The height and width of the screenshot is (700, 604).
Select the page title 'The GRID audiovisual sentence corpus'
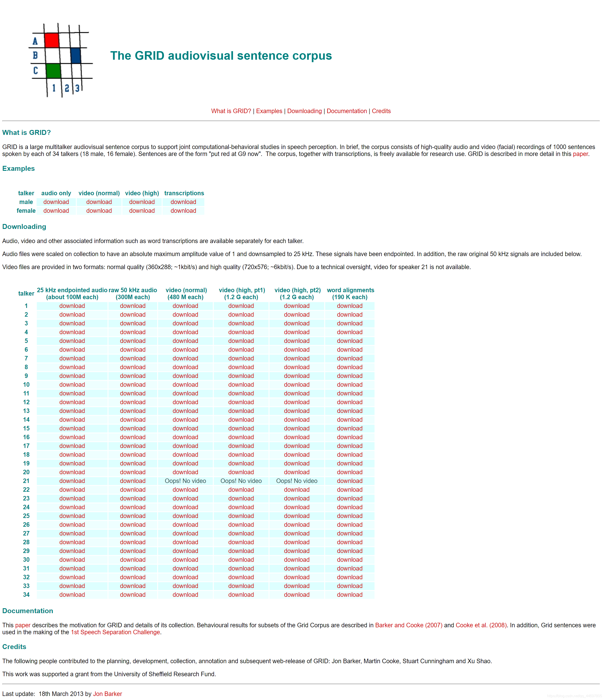pos(221,56)
